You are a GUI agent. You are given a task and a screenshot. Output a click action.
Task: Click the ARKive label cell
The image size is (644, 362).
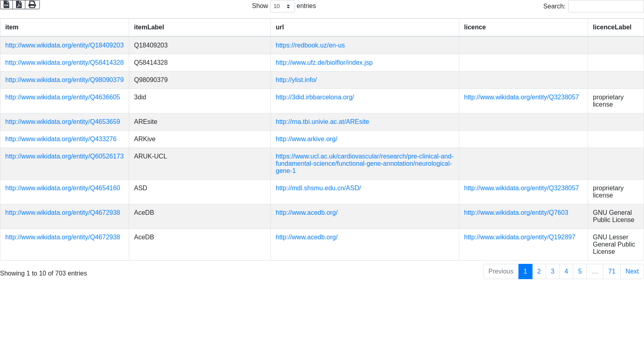tap(200, 139)
